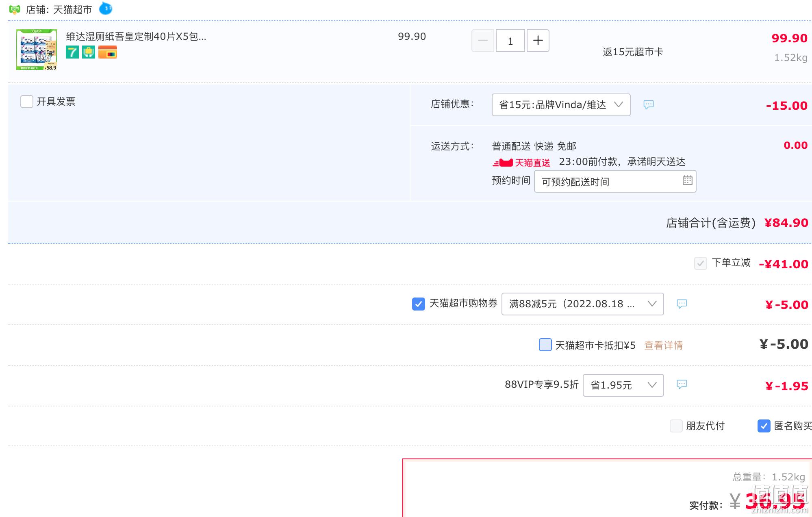Screen dimensions: 812x517
Task: Open the 查看详情 link
Action: point(664,345)
